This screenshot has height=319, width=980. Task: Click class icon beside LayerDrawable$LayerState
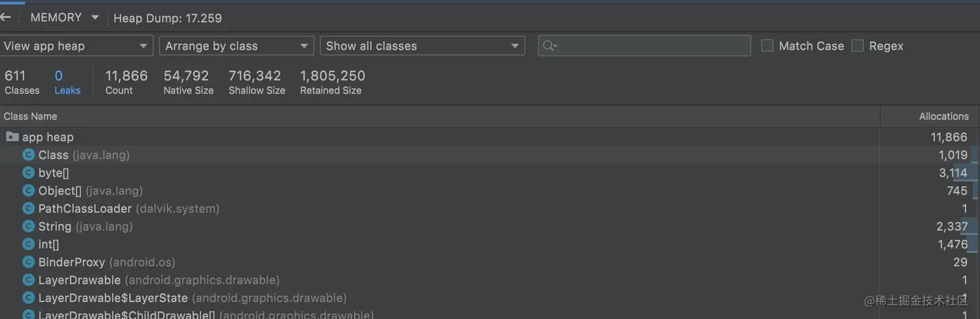28,298
